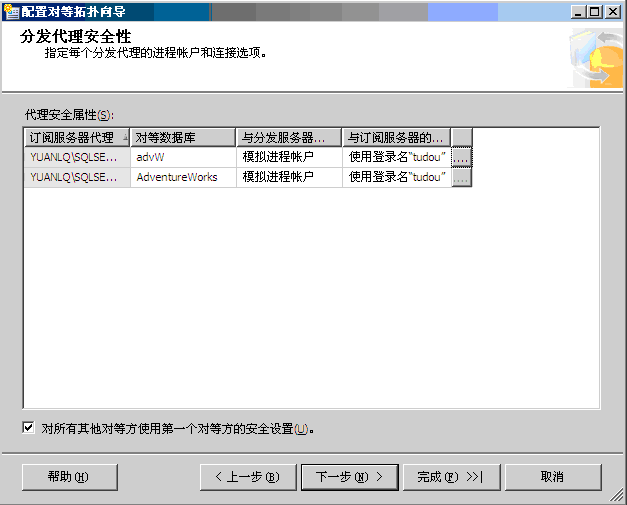
Task: Sort by 订阅服务器代理 column header
Action: (77, 138)
